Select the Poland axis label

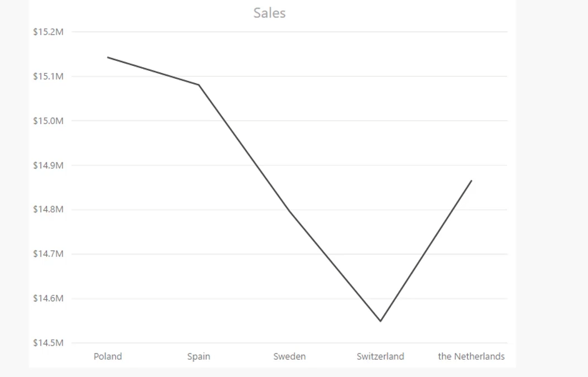pyautogui.click(x=108, y=356)
